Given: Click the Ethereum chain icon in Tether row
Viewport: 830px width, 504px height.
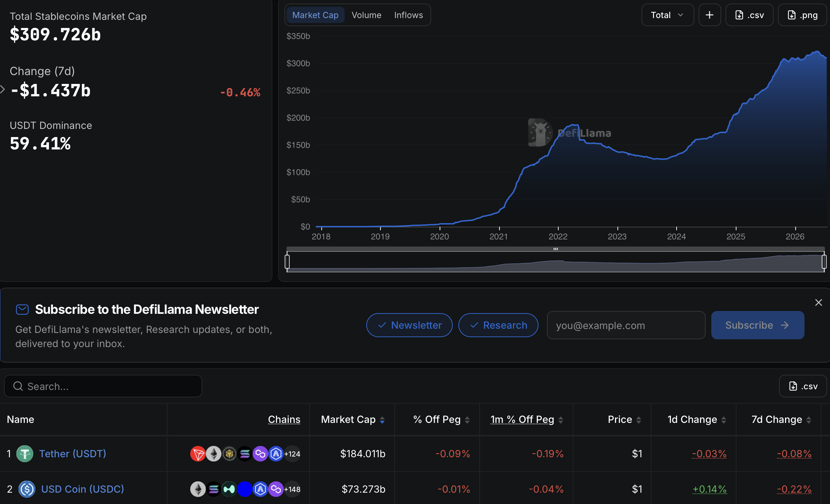Looking at the screenshot, I should [x=214, y=453].
